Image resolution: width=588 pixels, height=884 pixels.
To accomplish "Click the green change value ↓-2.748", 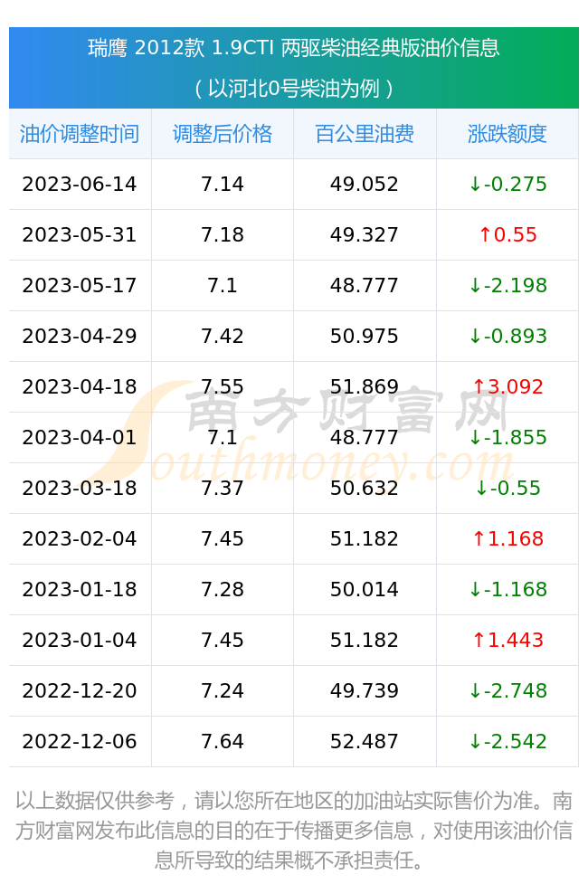I will pos(508,691).
